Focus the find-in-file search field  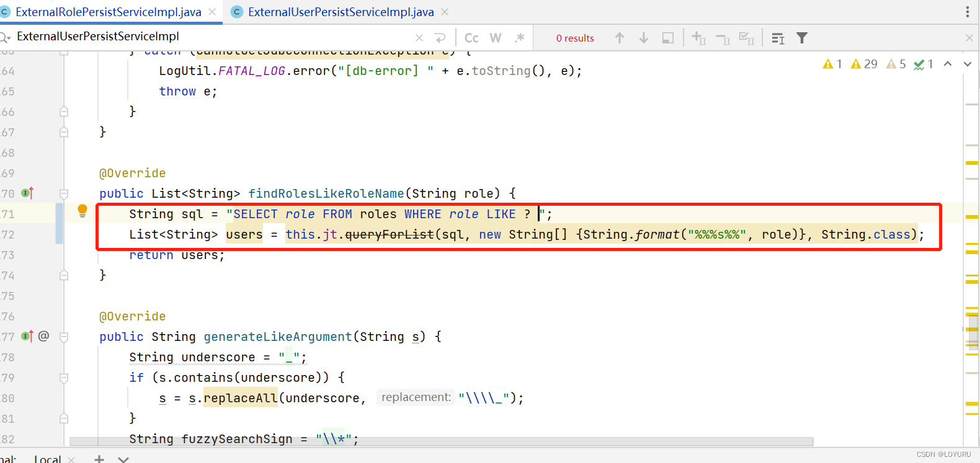211,37
